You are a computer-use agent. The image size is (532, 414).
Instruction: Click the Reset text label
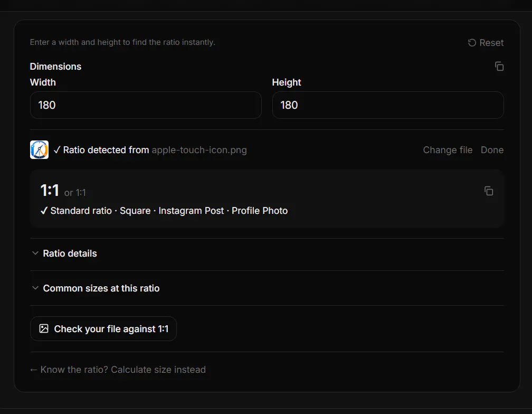pos(491,43)
